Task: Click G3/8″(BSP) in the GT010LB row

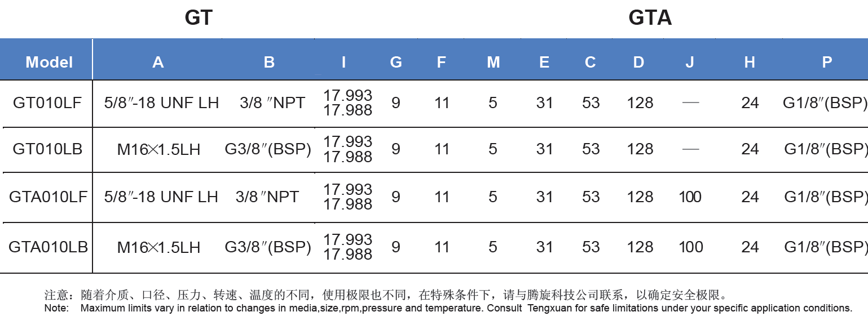Action: pos(268,149)
